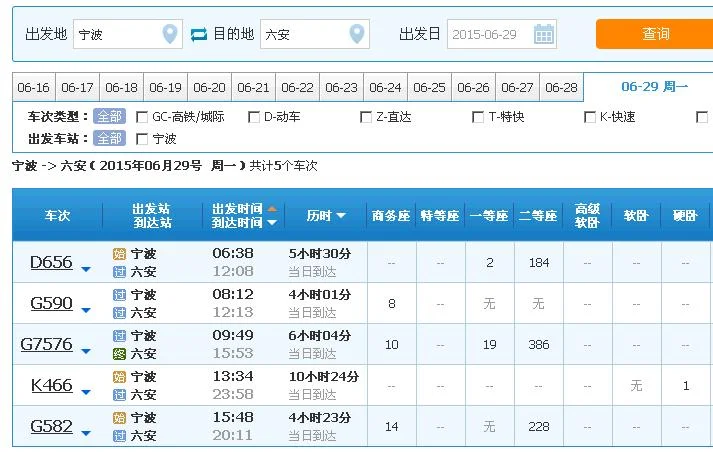The width and height of the screenshot is (713, 452).
Task: Click second-class seat count 386 for G7576
Action: [x=539, y=345]
